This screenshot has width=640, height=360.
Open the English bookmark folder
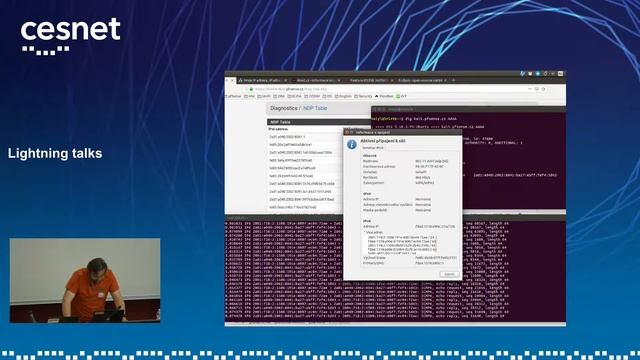click(343, 96)
